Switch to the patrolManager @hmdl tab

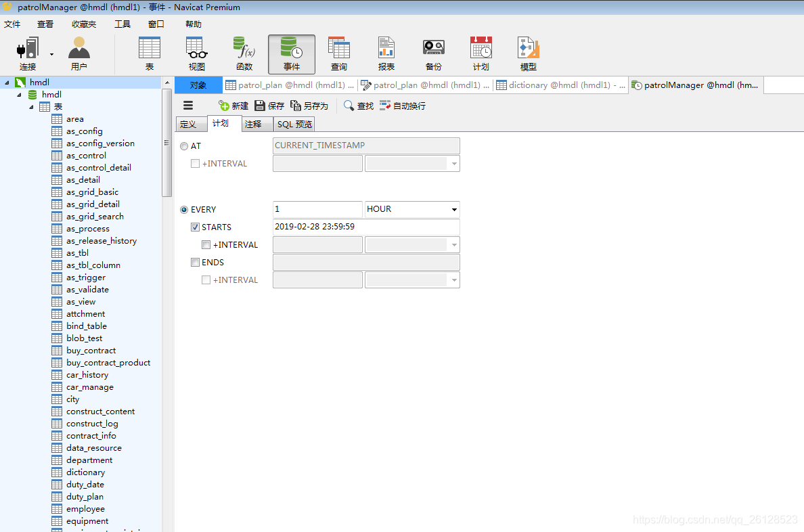(x=696, y=85)
